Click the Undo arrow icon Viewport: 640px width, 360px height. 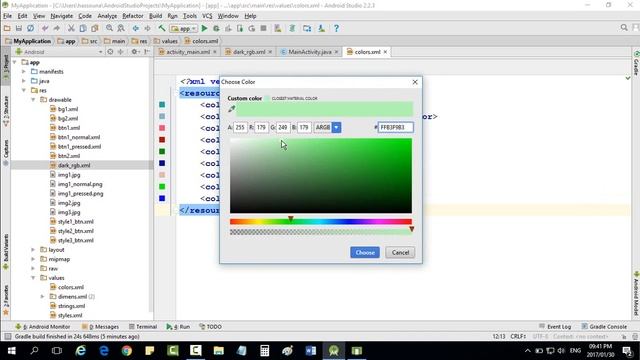[45, 28]
